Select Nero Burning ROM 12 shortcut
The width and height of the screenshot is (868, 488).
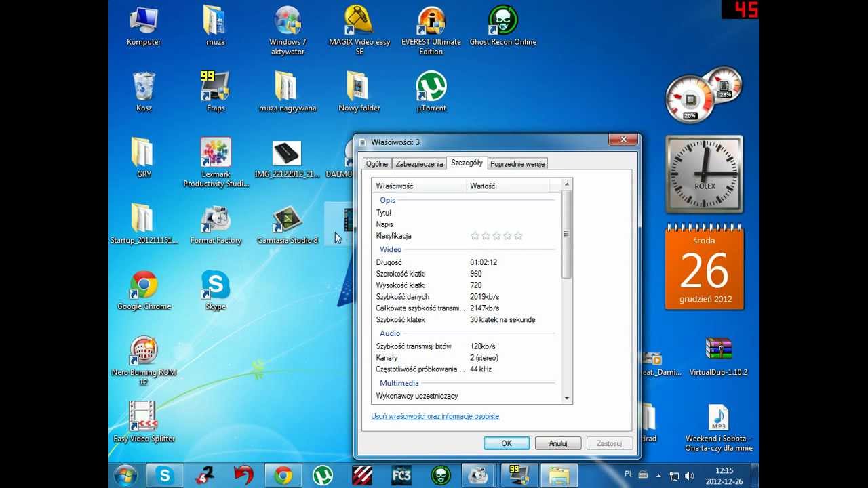coord(144,361)
